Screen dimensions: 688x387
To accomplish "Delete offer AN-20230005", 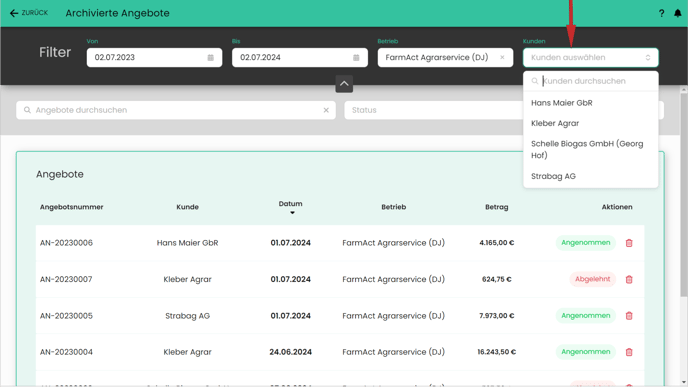I will coord(629,315).
